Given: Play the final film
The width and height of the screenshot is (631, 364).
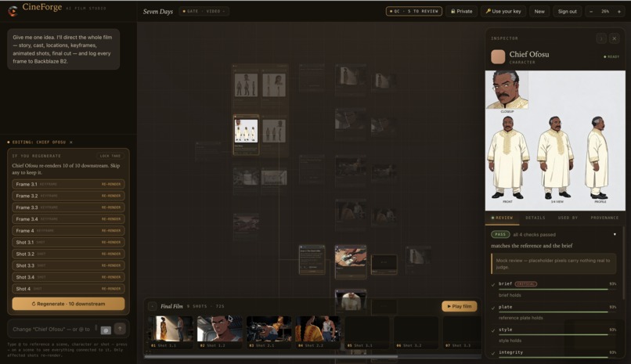Looking at the screenshot, I should [x=460, y=306].
